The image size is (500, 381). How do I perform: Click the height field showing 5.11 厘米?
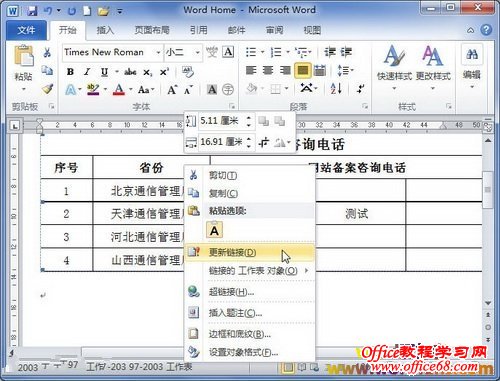[x=222, y=121]
